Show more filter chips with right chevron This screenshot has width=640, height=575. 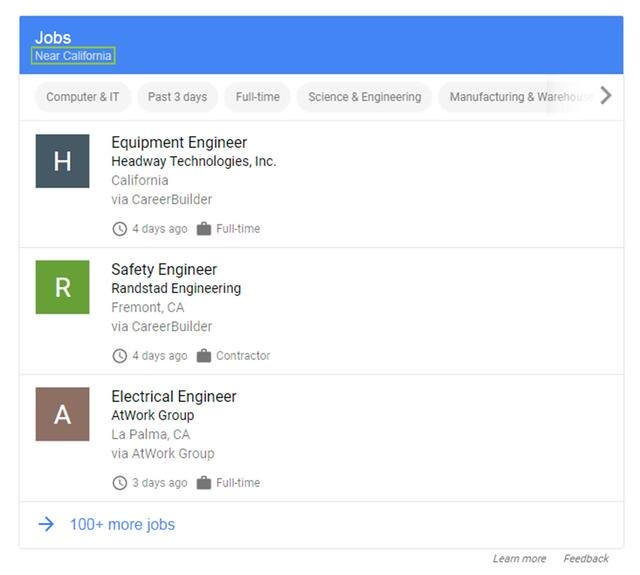tap(606, 96)
